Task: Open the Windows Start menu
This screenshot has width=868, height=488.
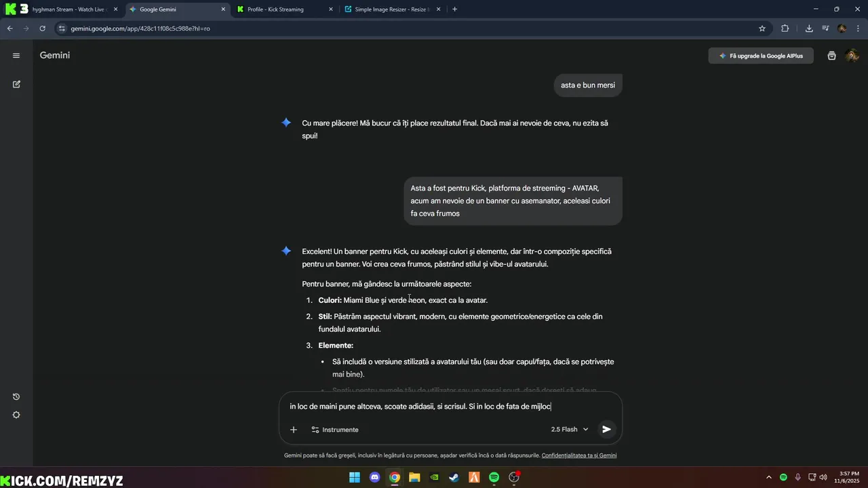Action: pyautogui.click(x=355, y=477)
